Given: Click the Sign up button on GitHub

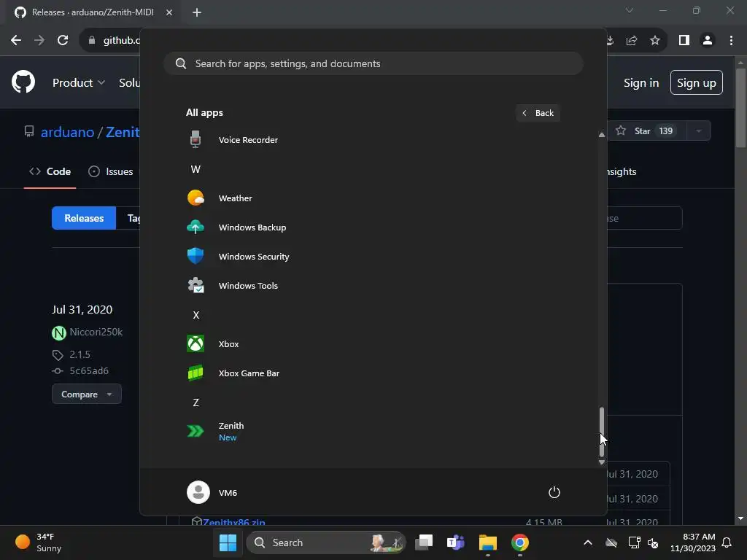Looking at the screenshot, I should pyautogui.click(x=697, y=83).
